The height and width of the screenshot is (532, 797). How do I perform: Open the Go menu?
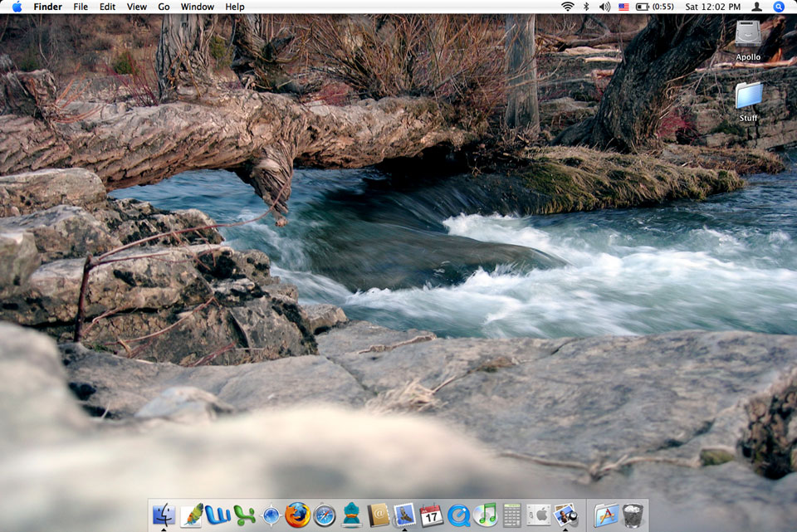click(164, 7)
